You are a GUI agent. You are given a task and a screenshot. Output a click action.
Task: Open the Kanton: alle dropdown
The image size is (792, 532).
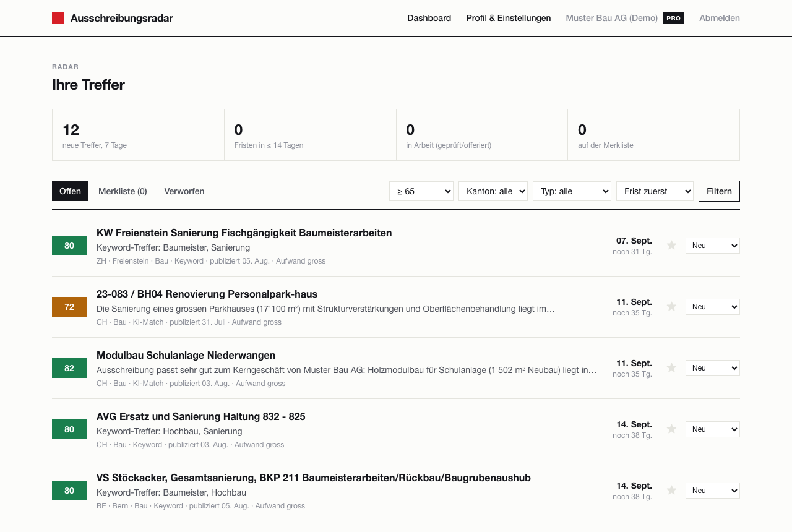coord(493,191)
